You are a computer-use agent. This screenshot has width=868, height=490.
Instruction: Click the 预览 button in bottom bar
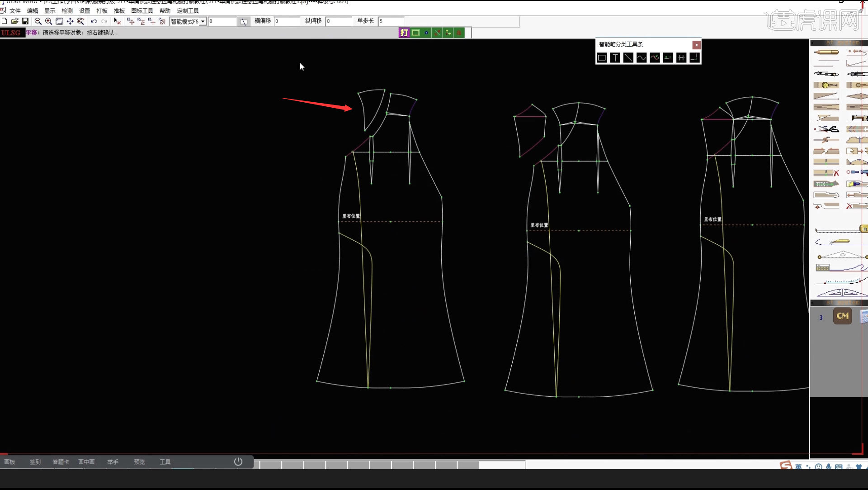(x=139, y=462)
